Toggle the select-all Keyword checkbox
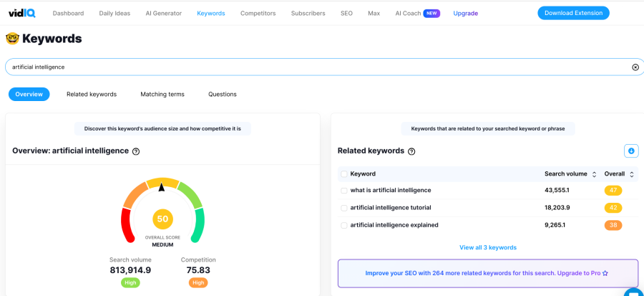 tap(344, 173)
